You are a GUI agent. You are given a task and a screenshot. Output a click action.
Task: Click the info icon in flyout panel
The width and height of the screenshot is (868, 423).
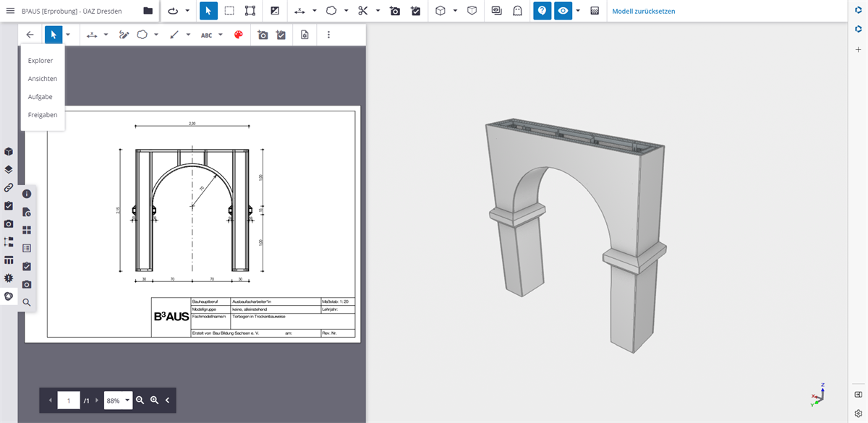point(27,194)
